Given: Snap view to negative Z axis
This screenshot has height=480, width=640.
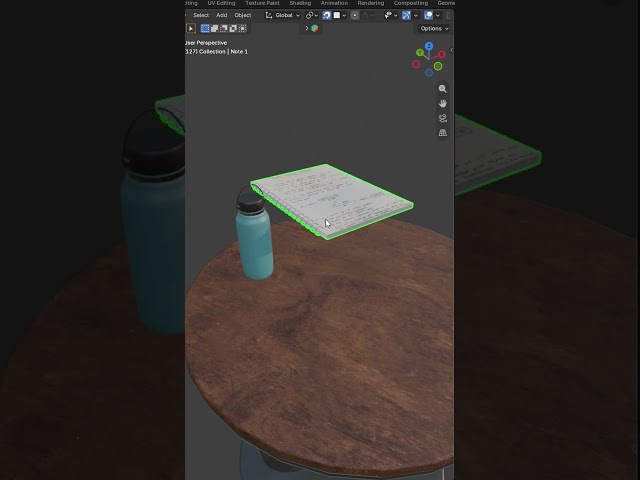Looking at the screenshot, I should pyautogui.click(x=429, y=73).
